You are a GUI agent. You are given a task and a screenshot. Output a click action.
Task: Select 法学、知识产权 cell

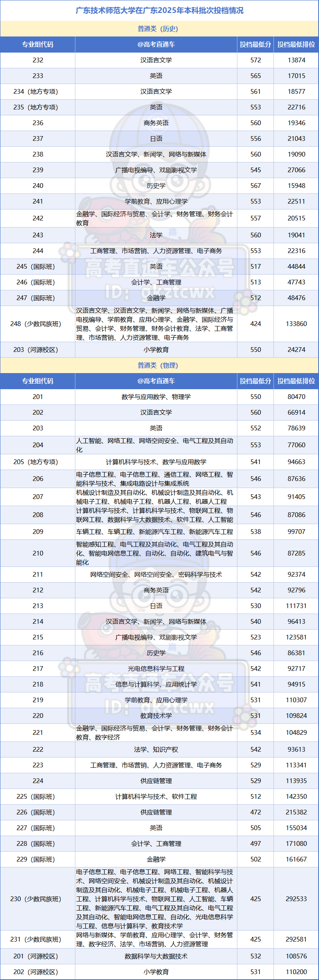click(x=156, y=749)
